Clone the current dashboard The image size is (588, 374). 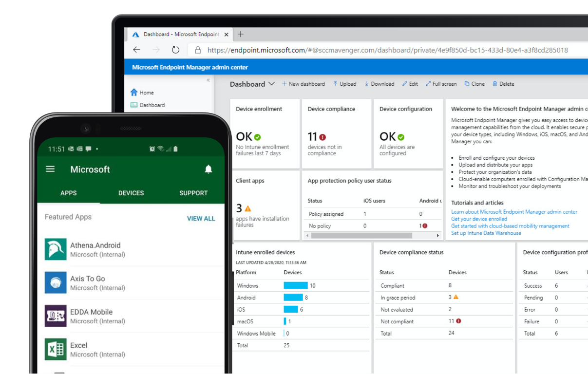pos(474,84)
